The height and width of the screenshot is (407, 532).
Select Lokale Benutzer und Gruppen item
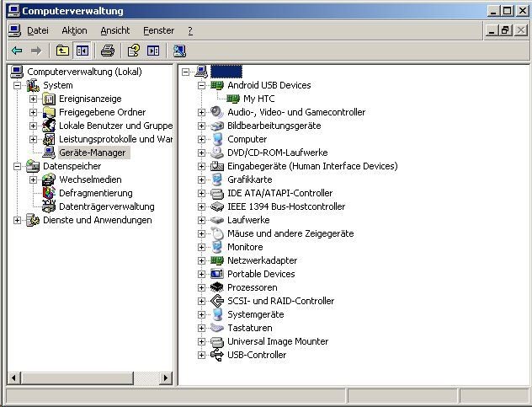[x=115, y=126]
